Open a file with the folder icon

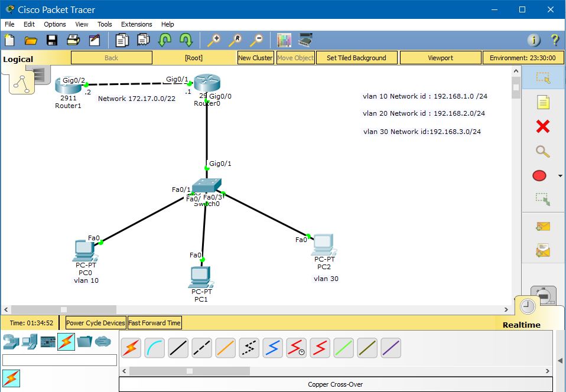pyautogui.click(x=31, y=40)
